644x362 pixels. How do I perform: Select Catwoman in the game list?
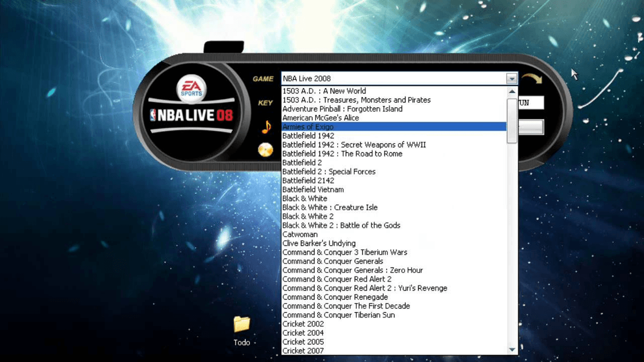click(300, 234)
